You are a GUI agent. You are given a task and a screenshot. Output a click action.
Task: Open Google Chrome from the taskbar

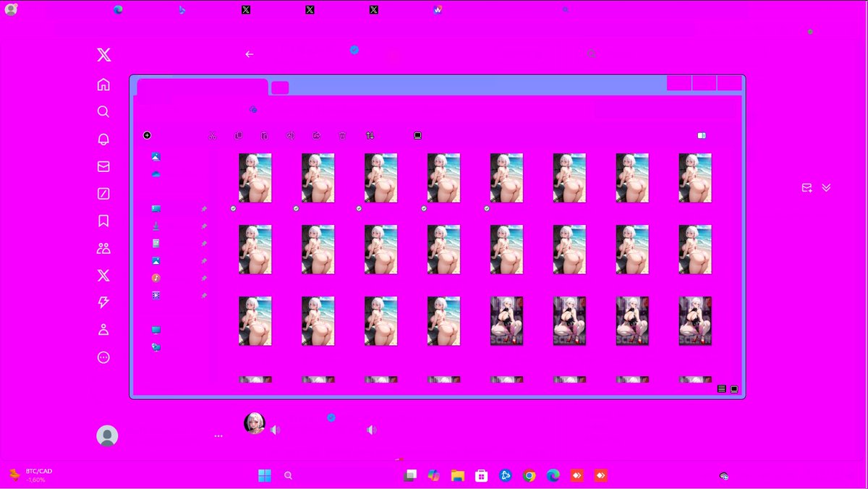click(529, 475)
